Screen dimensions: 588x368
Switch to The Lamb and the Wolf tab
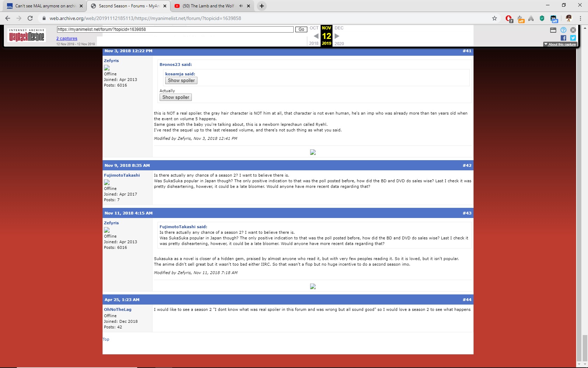tap(212, 6)
